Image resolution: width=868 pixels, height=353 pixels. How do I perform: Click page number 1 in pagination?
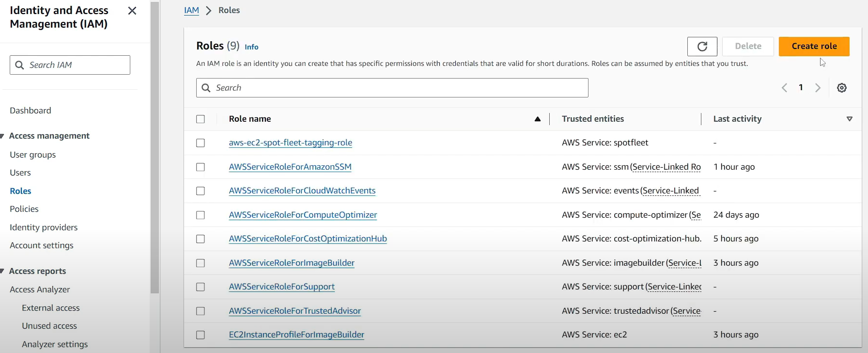point(801,87)
